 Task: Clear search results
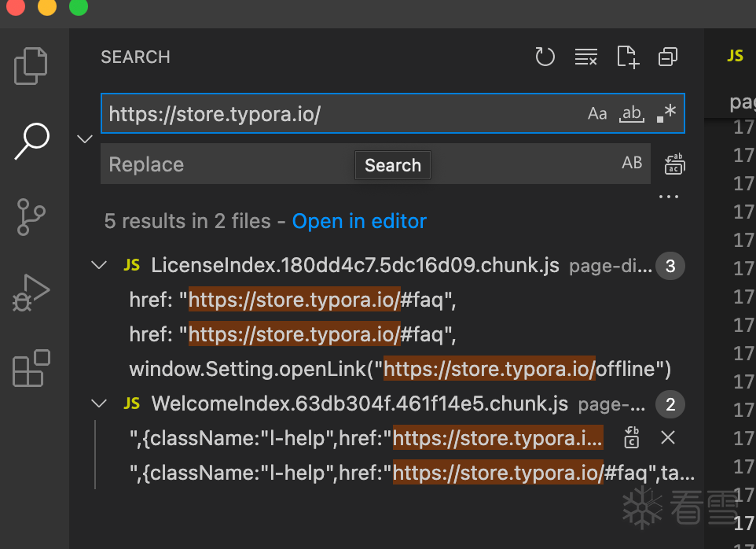coord(585,57)
